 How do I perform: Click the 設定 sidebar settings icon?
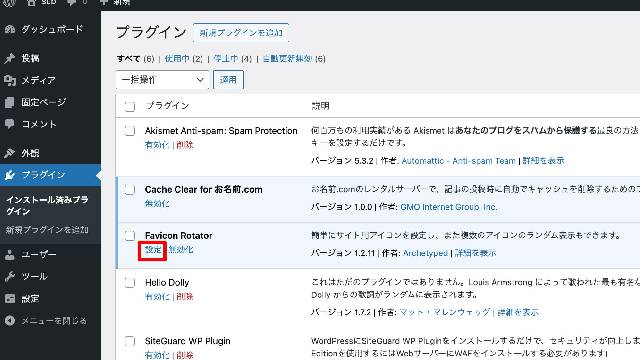tap(10, 299)
